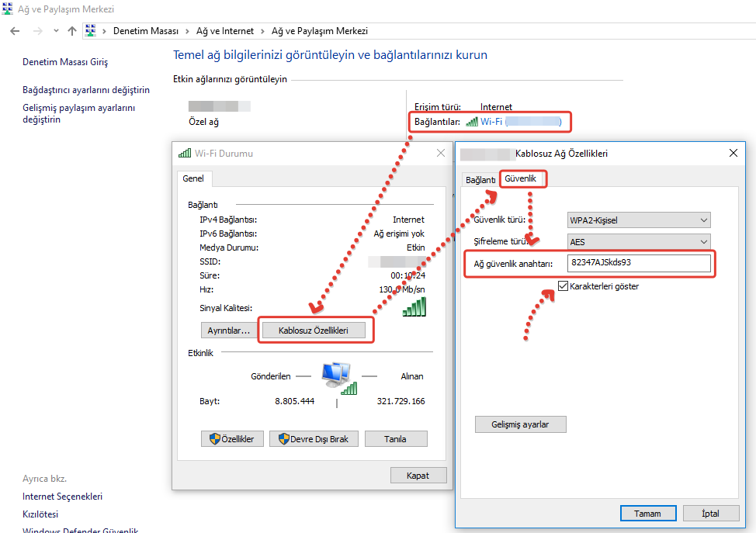Open the Şifreleme türü dropdown
Viewport: 756px width, 533px height.
coord(638,242)
